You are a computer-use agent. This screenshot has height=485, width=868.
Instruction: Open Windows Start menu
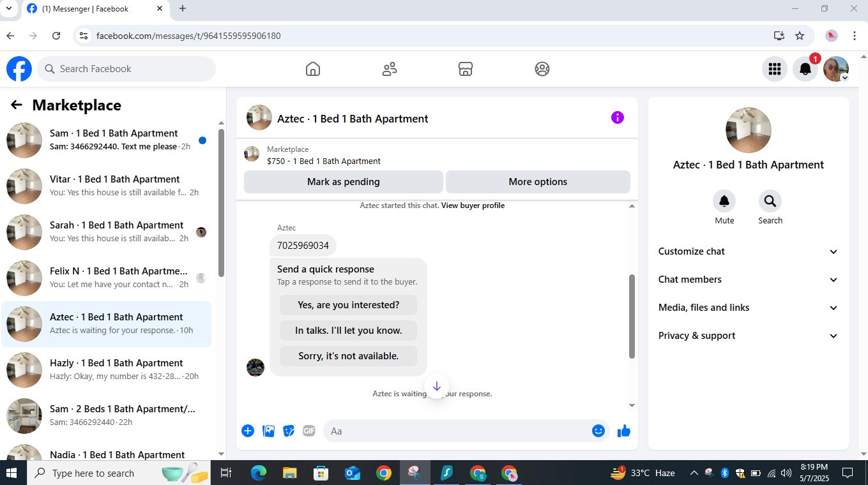point(11,473)
